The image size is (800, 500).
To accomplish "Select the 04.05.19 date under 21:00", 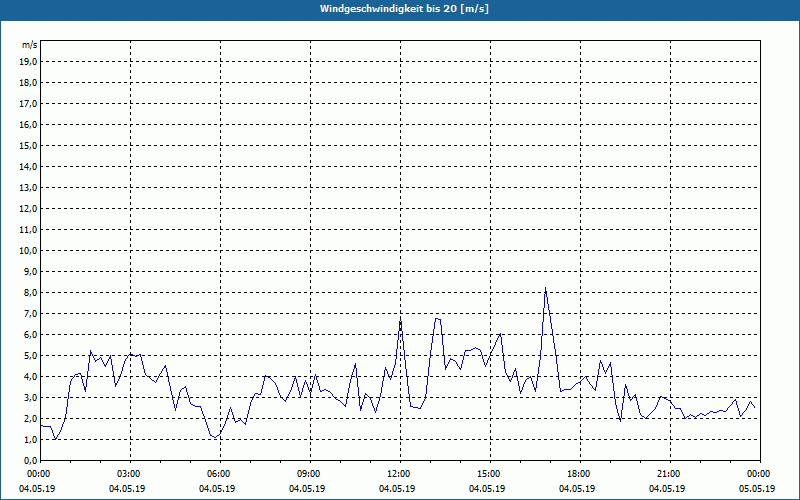I will click(667, 489).
